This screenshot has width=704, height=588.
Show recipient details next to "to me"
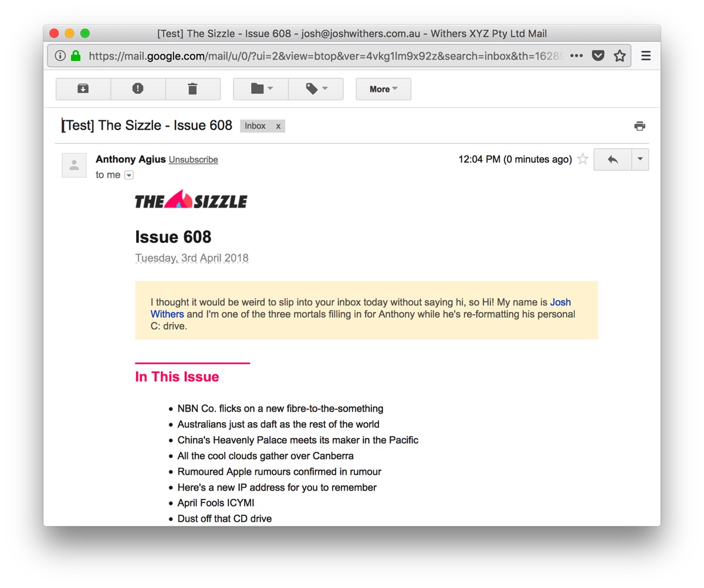coord(129,175)
